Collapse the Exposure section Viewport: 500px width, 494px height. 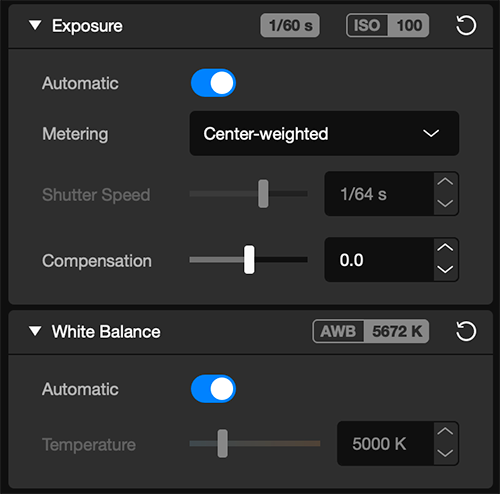35,25
